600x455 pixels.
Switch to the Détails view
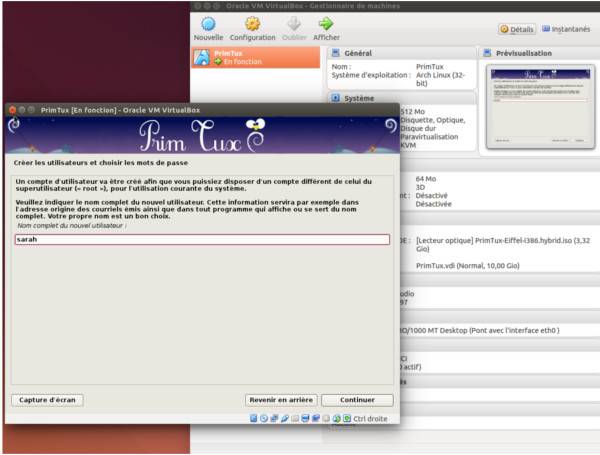[x=517, y=29]
